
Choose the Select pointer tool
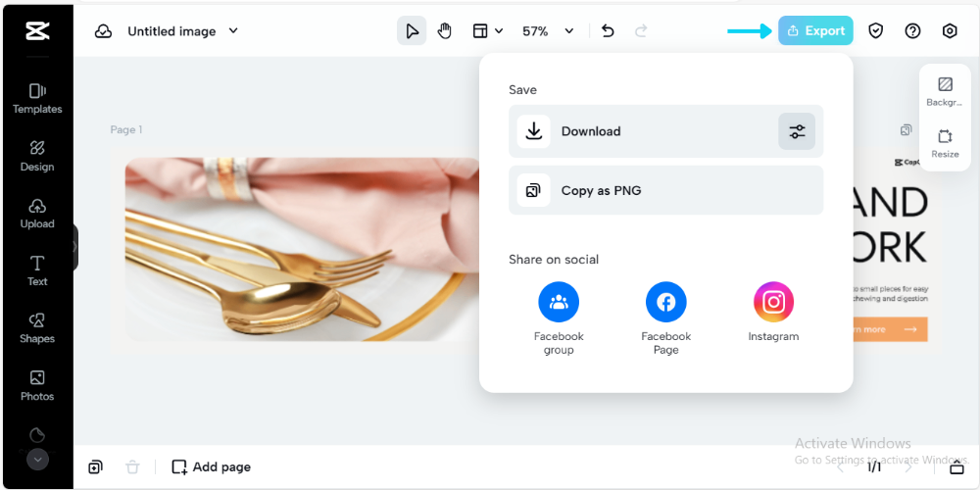412,31
